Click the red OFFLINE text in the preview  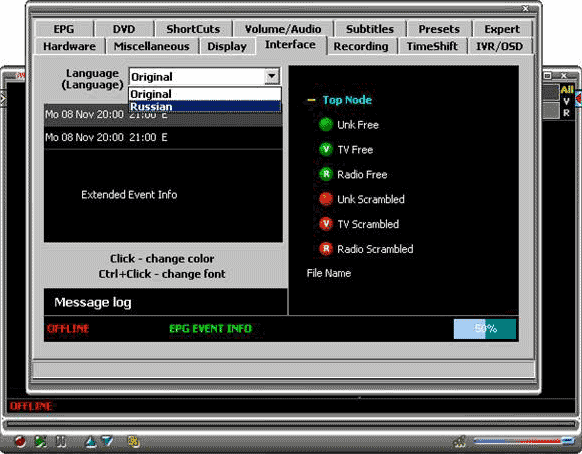(x=68, y=329)
